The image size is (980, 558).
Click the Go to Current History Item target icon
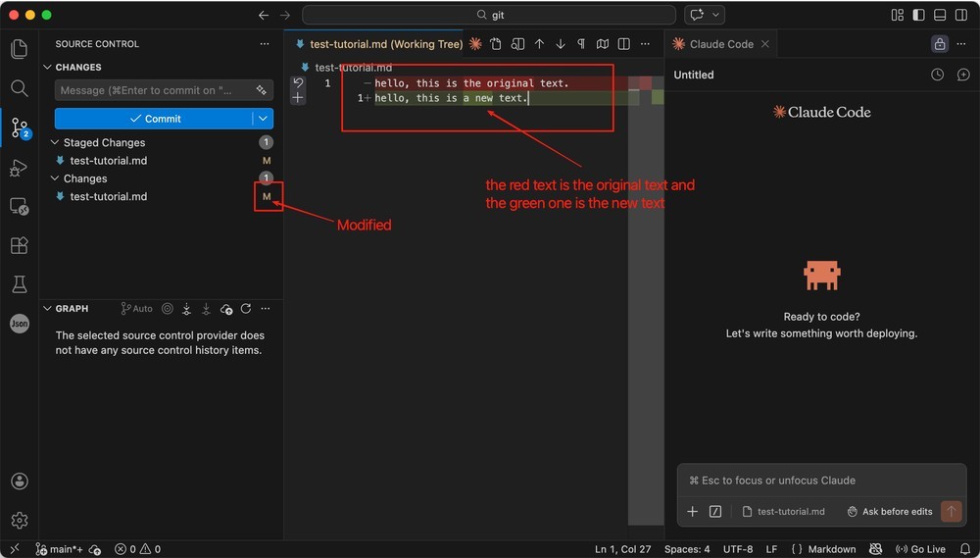[167, 308]
